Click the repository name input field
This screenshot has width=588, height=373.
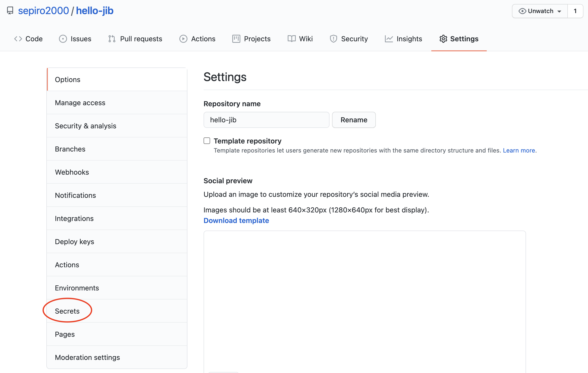point(266,120)
